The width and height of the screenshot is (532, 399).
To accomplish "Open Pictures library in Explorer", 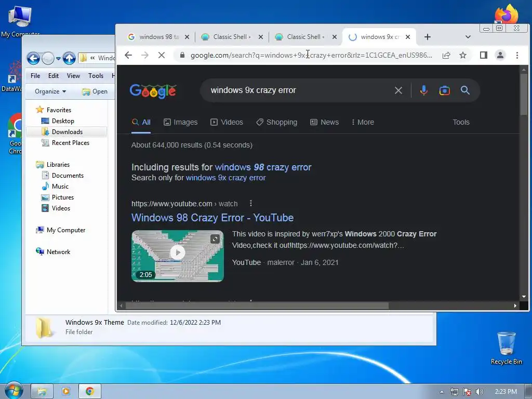I will (x=62, y=197).
